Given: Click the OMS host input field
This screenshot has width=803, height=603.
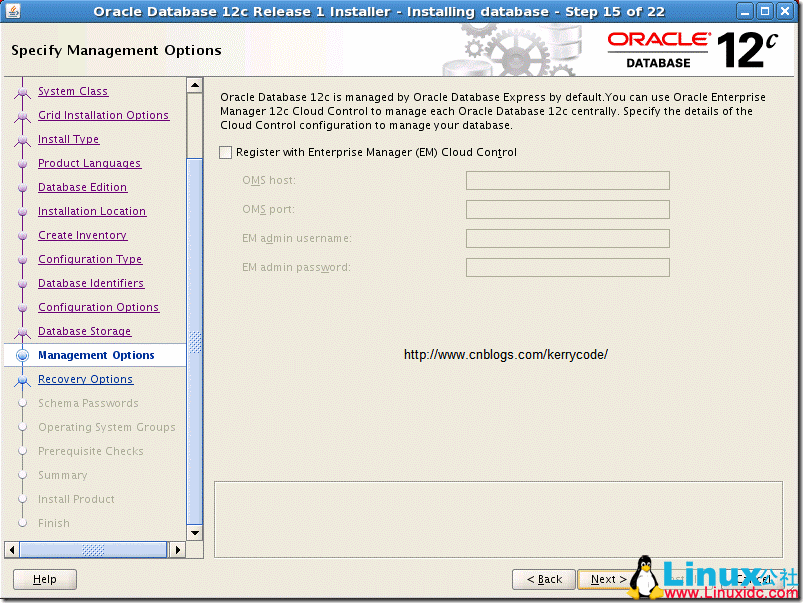Looking at the screenshot, I should tap(566, 180).
